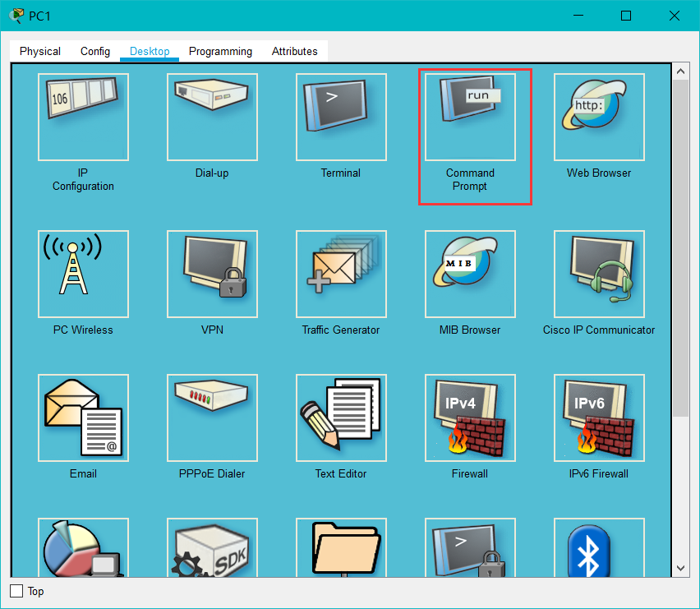
Task: Launch the Web Browser app
Action: [599, 117]
